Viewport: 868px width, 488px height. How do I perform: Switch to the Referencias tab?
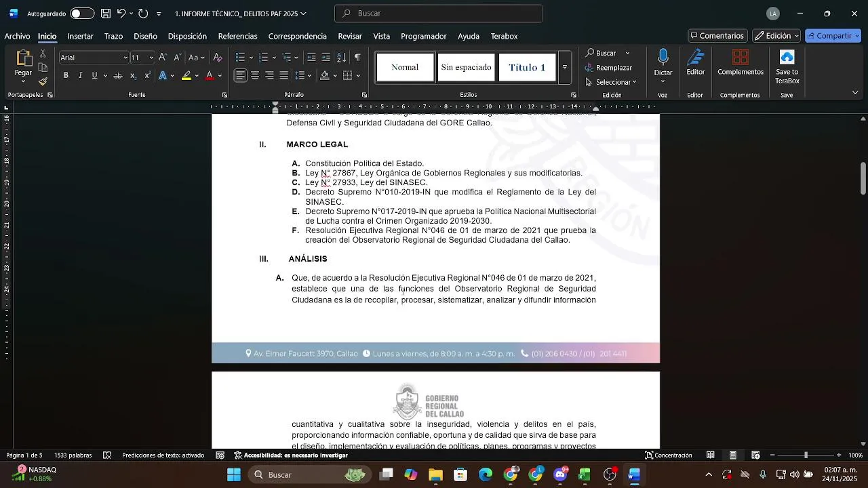pyautogui.click(x=237, y=36)
